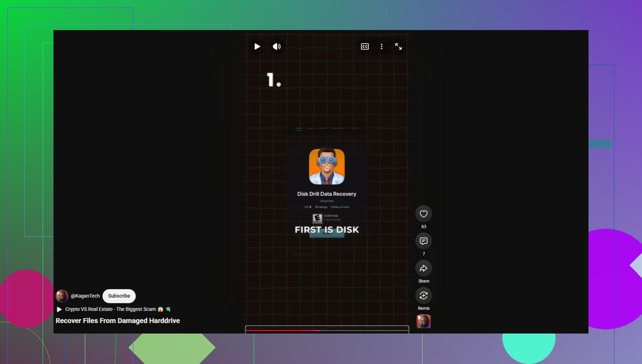Click the Remix label text

pos(424,308)
